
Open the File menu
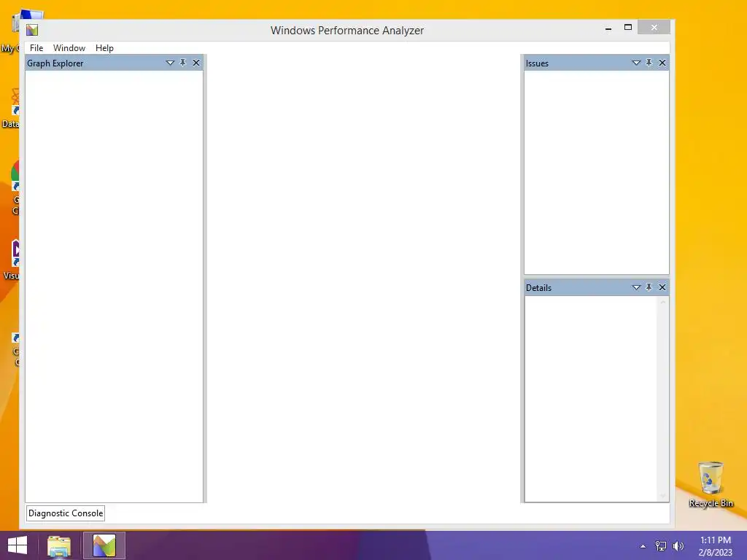pyautogui.click(x=36, y=48)
